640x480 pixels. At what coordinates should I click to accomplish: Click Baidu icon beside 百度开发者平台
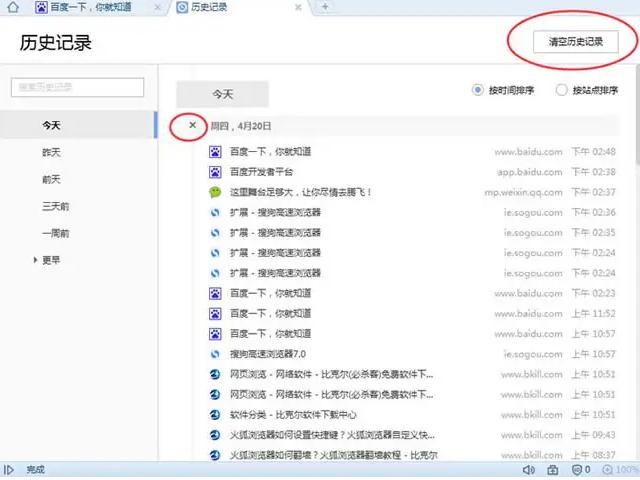tap(215, 172)
